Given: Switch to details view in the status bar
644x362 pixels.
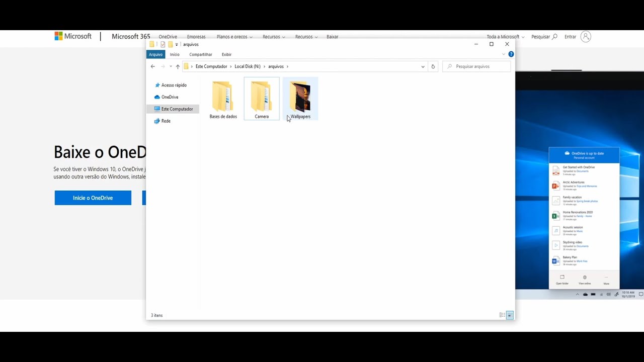Looking at the screenshot, I should (x=502, y=315).
